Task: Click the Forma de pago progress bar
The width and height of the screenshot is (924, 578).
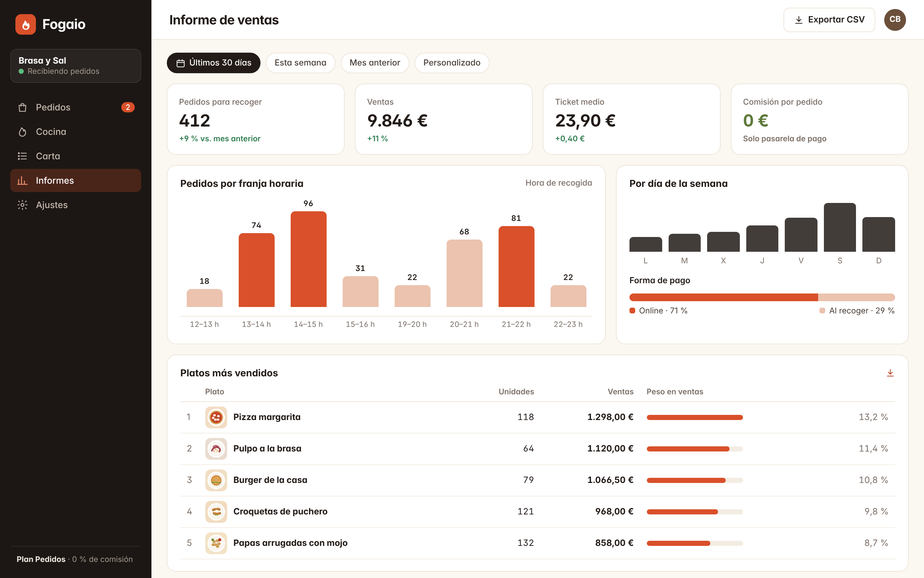Action: click(x=762, y=297)
